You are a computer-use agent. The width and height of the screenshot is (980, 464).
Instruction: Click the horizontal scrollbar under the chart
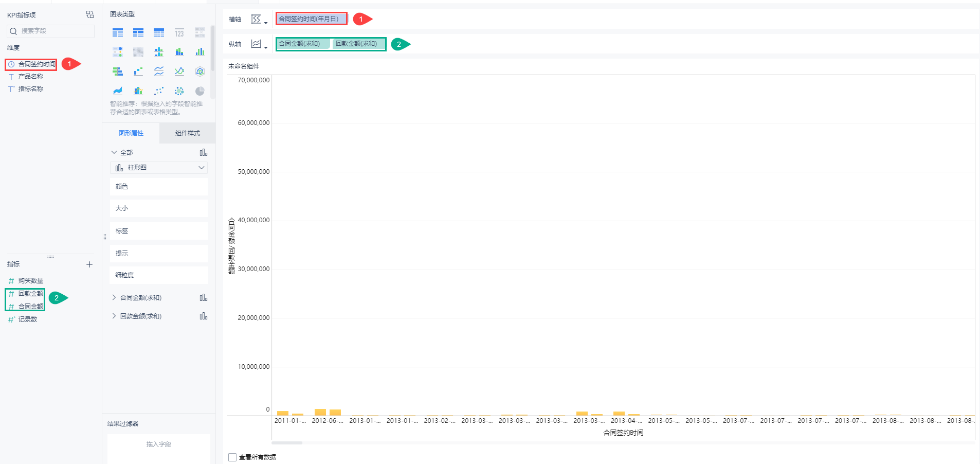287,442
